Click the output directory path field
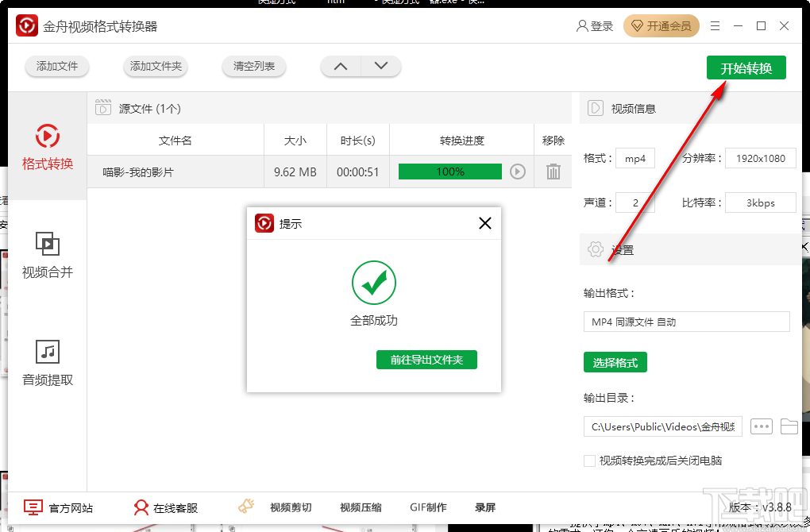The image size is (810, 532). [663, 426]
